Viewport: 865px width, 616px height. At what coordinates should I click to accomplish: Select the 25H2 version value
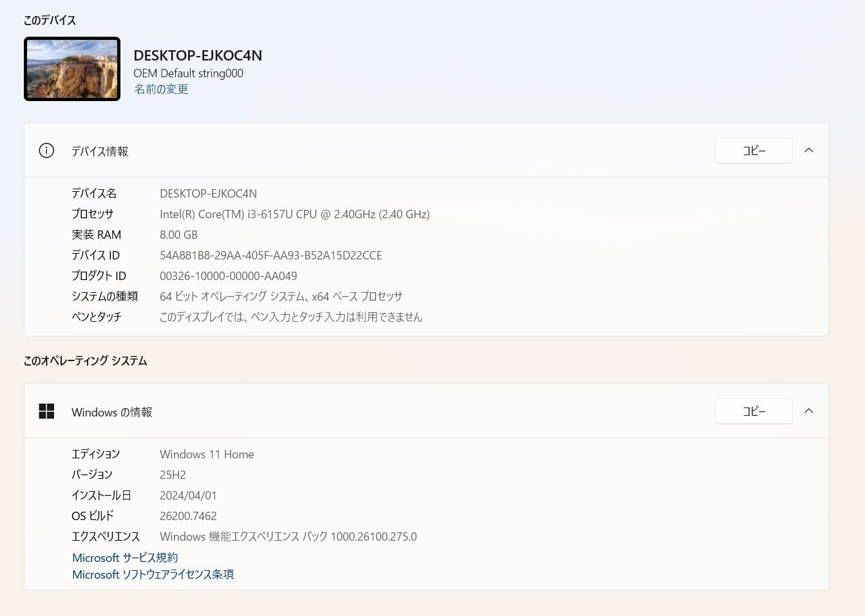tap(173, 475)
